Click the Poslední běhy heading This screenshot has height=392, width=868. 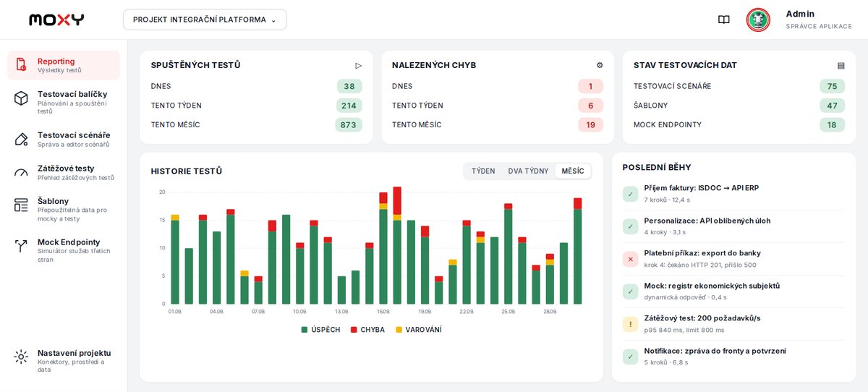[x=657, y=167]
